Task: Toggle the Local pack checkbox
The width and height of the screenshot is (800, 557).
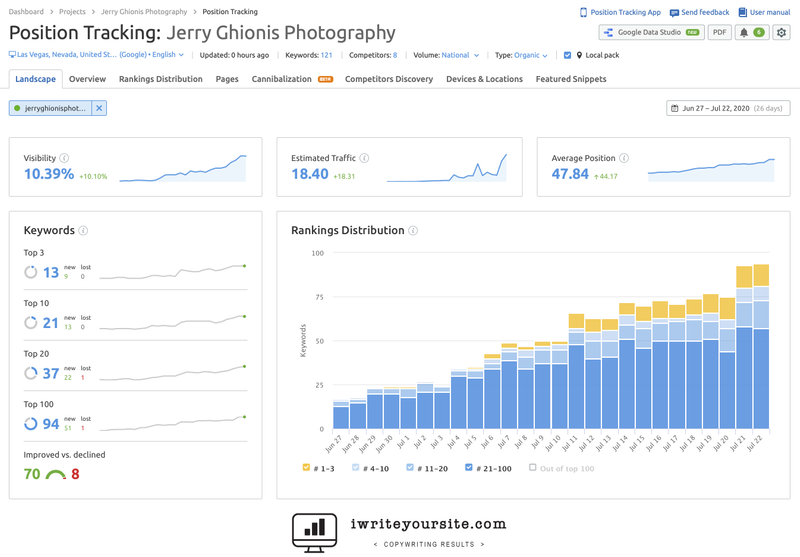Action: pos(567,55)
